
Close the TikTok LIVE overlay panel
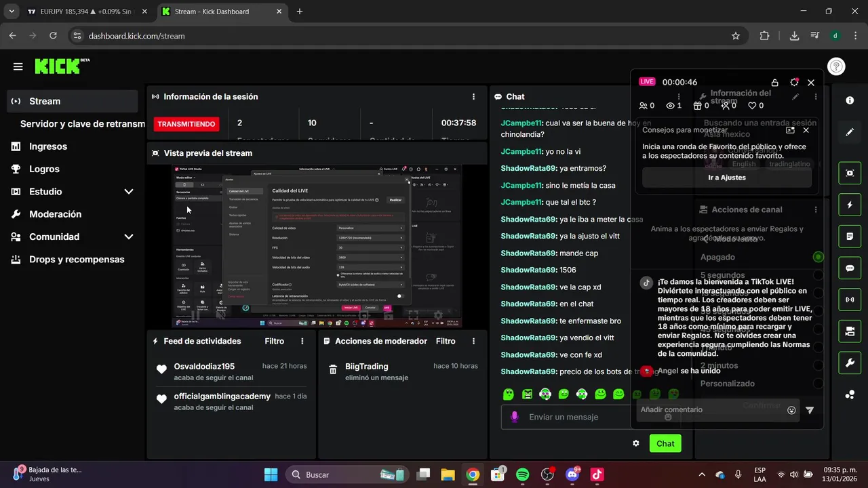[811, 82]
